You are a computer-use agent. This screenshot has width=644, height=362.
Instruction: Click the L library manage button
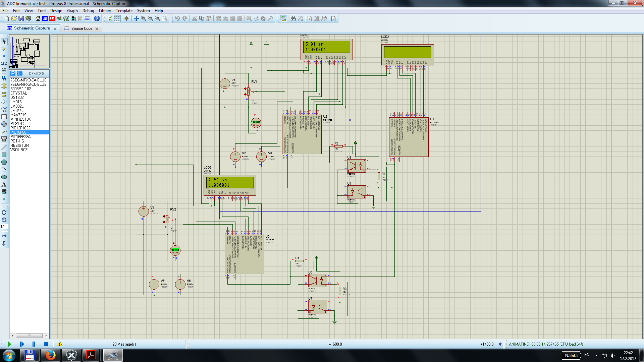[20, 73]
